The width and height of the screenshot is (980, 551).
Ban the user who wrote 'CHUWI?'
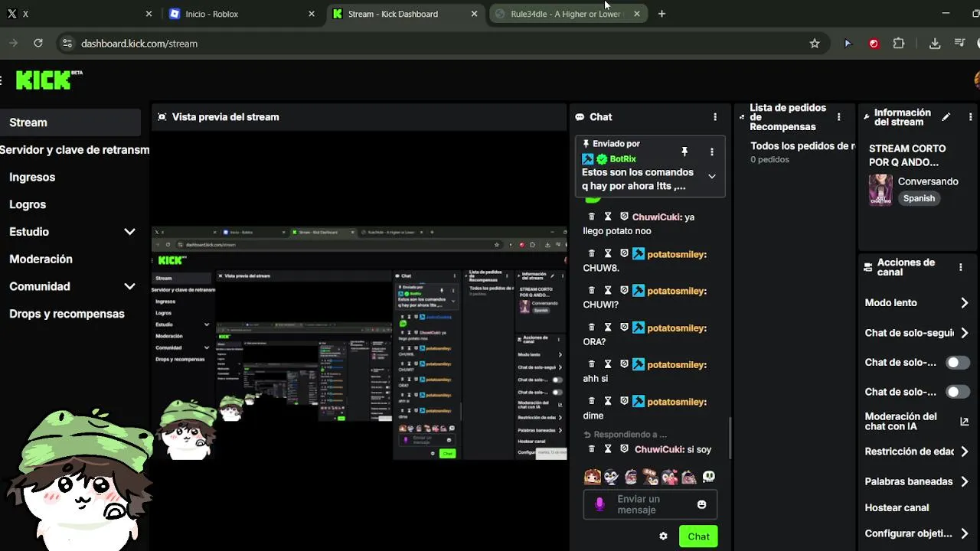click(x=624, y=290)
